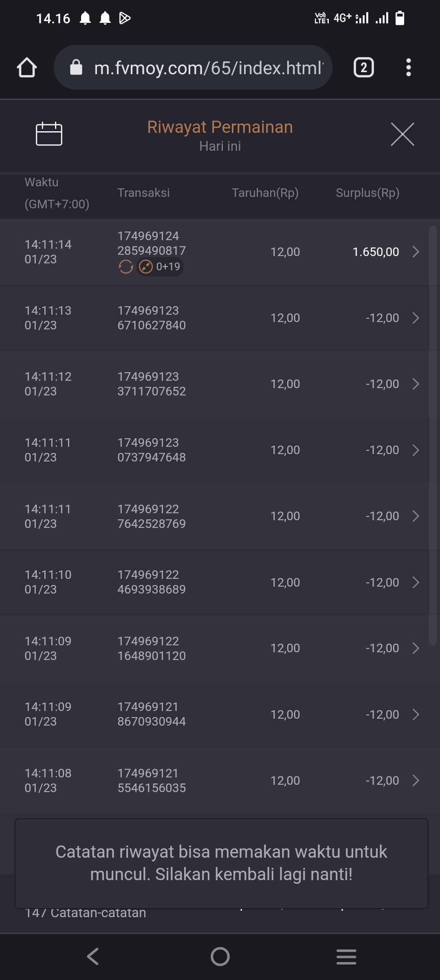Tap the replay circular arrow icon
The width and height of the screenshot is (440, 980).
pos(126,267)
